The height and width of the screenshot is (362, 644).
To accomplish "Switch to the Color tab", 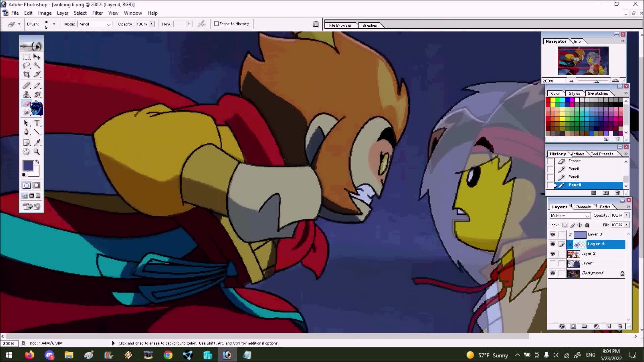I will [555, 93].
